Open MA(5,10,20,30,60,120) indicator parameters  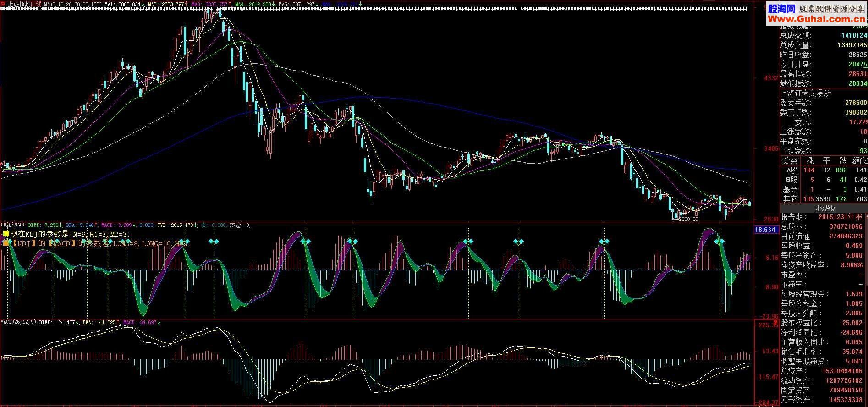tap(72, 4)
